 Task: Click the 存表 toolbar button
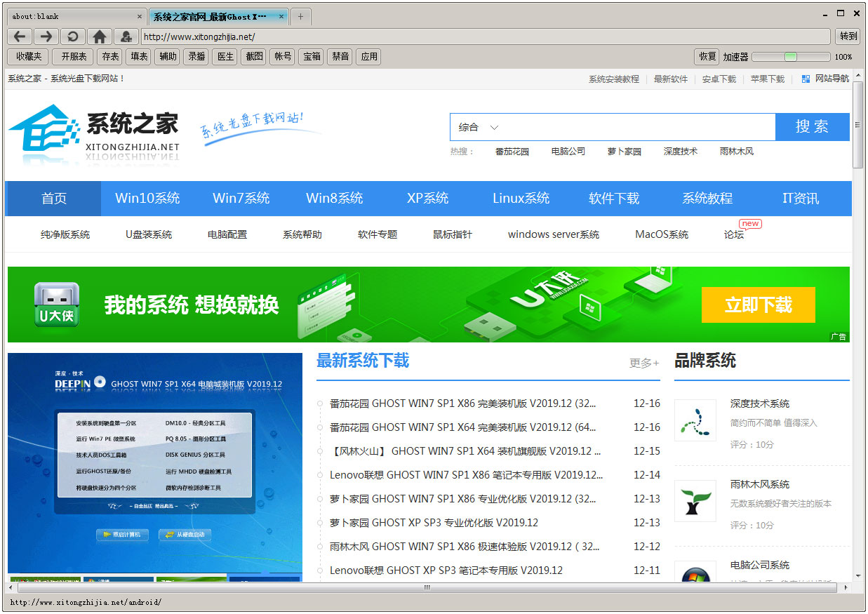111,57
